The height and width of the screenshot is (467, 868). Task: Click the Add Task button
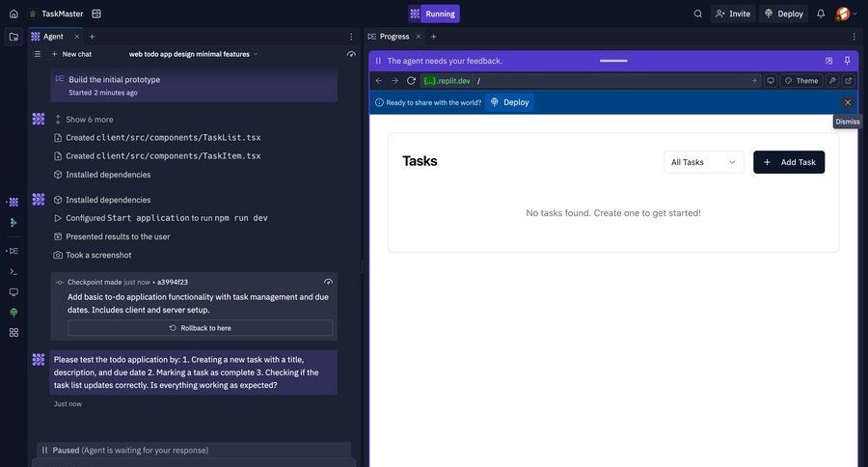coord(789,162)
